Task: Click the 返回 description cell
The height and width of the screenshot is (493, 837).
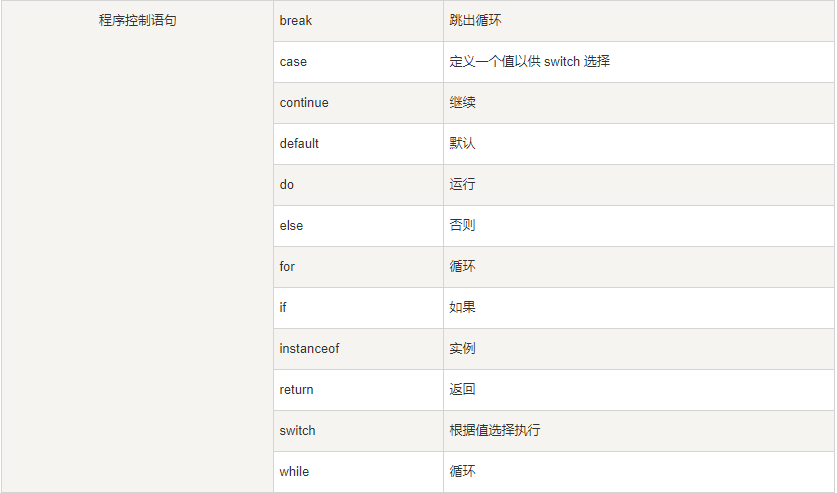Action: tap(462, 389)
